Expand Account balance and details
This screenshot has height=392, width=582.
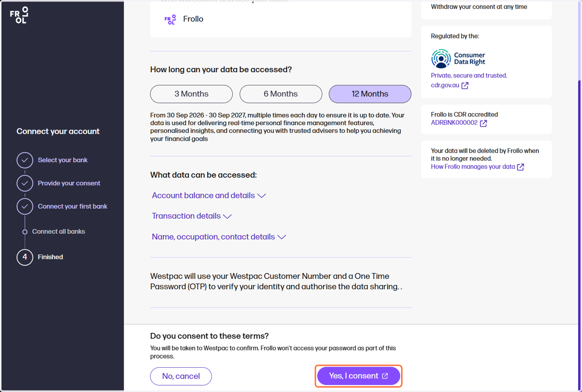[209, 196]
